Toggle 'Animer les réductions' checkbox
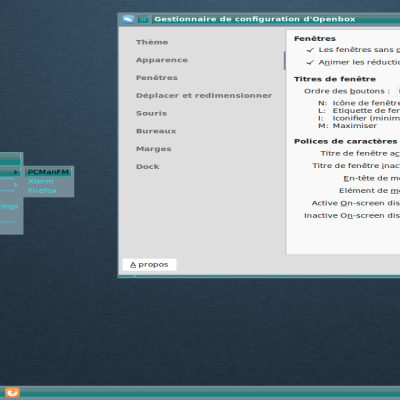This screenshot has height=400, width=400. pos(310,62)
